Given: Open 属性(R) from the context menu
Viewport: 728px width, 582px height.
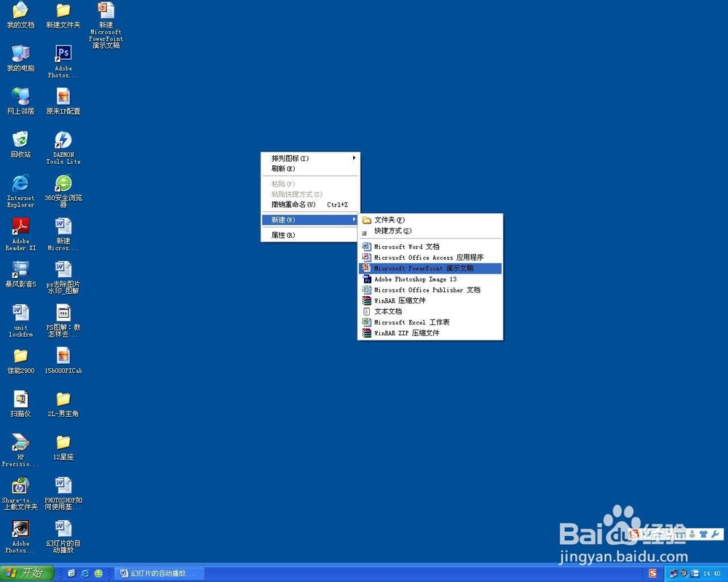Looking at the screenshot, I should pyautogui.click(x=310, y=235).
